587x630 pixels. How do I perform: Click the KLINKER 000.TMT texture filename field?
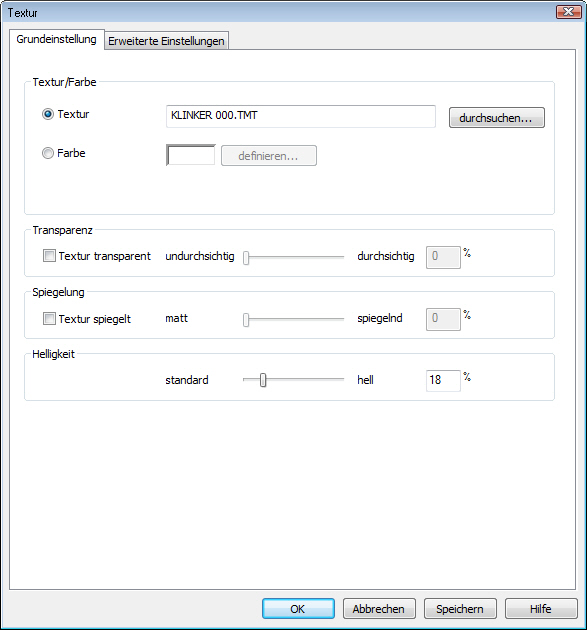(301, 117)
